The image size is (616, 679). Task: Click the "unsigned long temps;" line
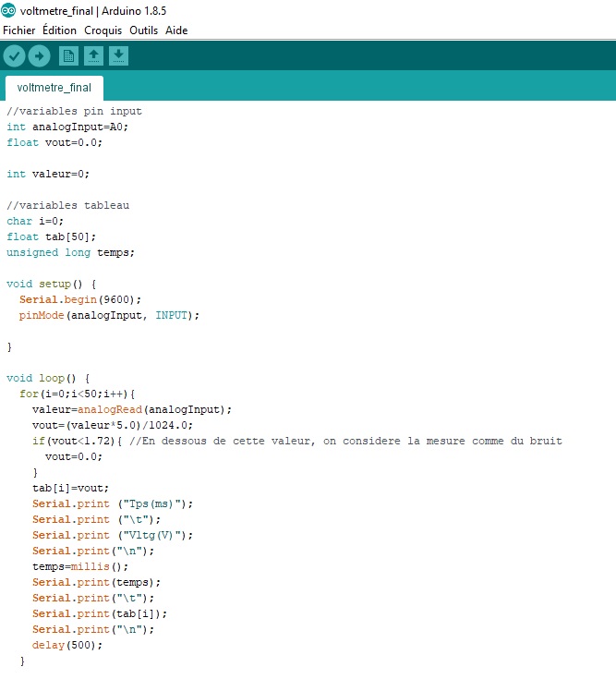pyautogui.click(x=70, y=252)
